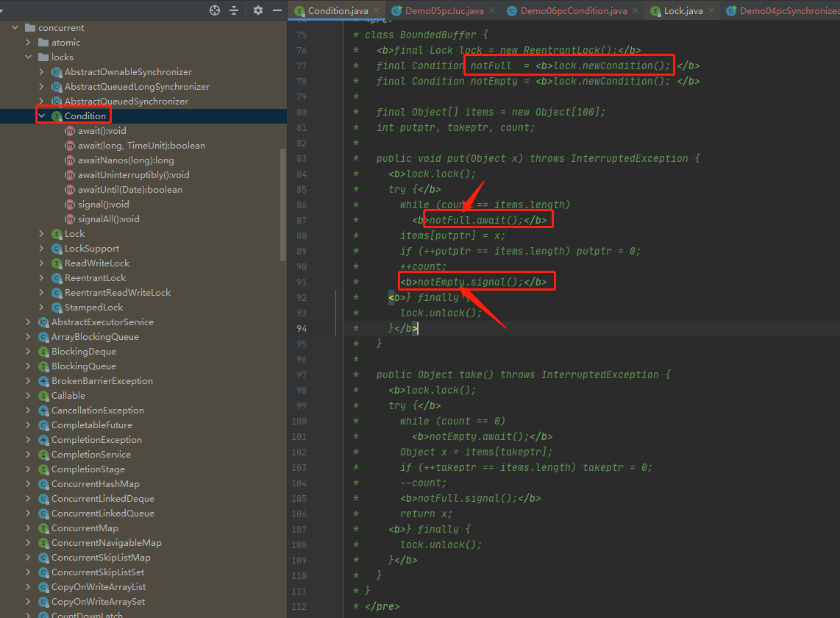Click the CompletionService interface icon

point(43,455)
